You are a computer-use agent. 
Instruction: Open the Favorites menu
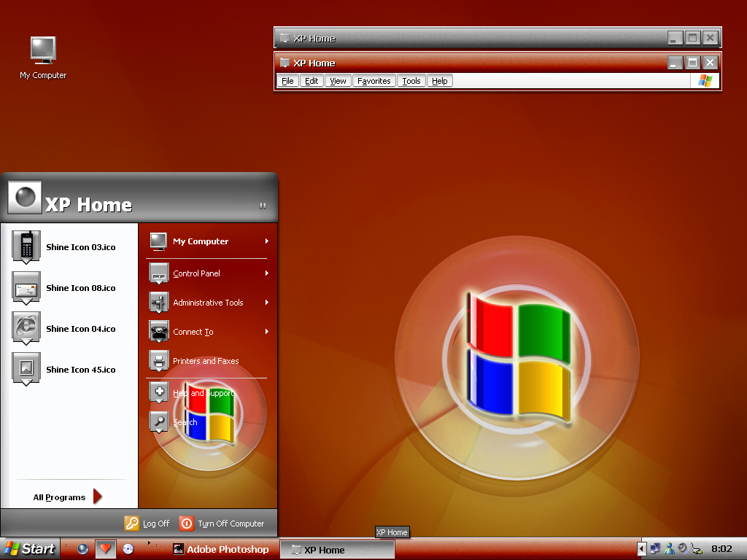pyautogui.click(x=374, y=81)
